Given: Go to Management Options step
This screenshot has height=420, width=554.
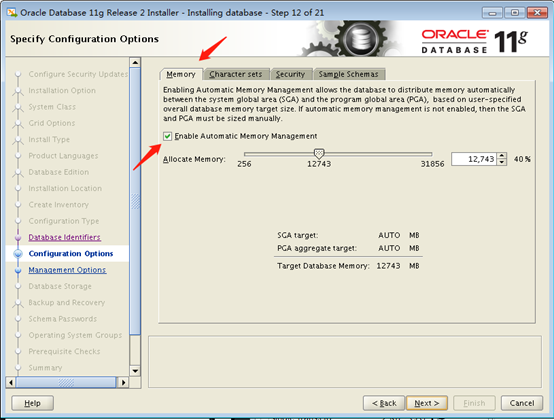Looking at the screenshot, I should pos(67,270).
